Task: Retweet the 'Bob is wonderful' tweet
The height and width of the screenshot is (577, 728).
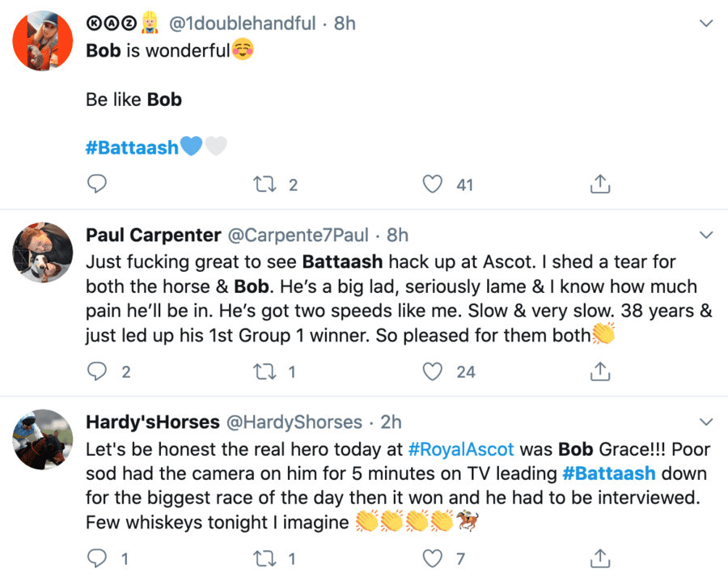Action: click(266, 185)
